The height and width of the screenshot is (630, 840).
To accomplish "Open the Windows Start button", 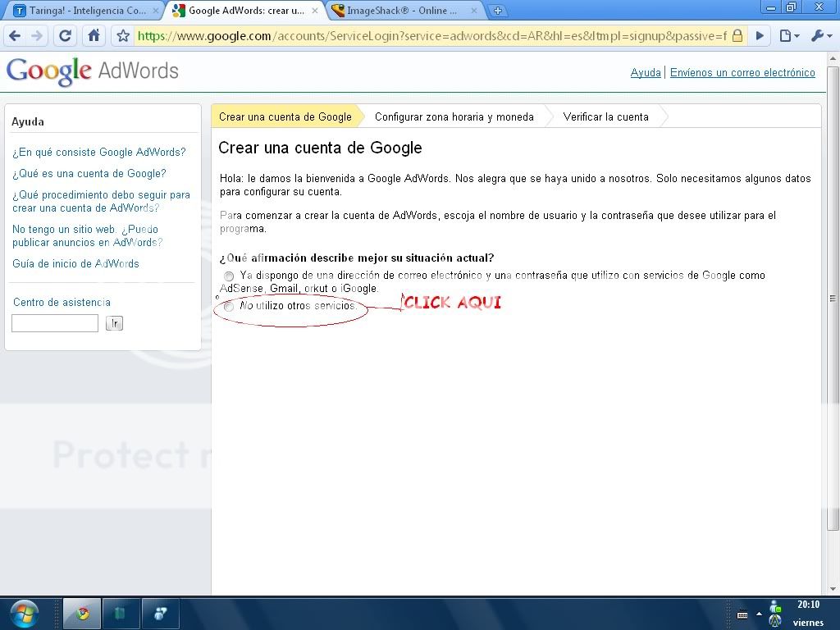I will pyautogui.click(x=24, y=614).
